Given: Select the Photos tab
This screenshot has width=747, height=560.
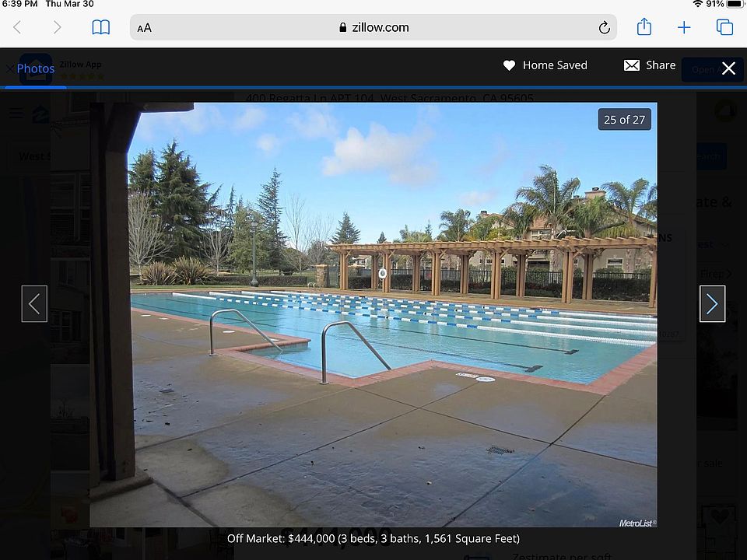Looking at the screenshot, I should [x=36, y=68].
